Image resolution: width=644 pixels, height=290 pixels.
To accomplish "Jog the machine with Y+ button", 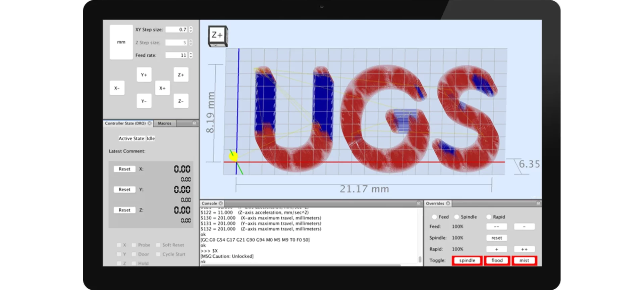I will click(x=144, y=75).
